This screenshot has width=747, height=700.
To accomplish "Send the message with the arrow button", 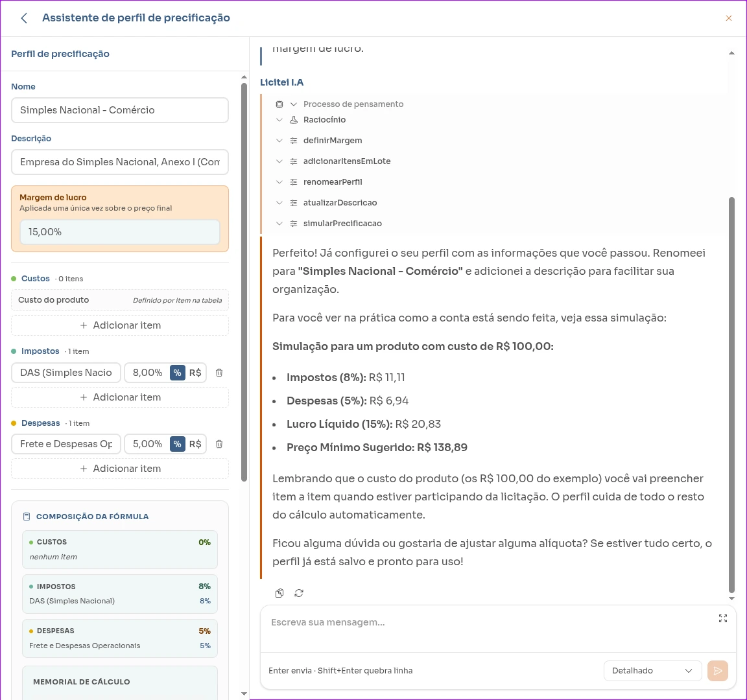I will (x=717, y=670).
